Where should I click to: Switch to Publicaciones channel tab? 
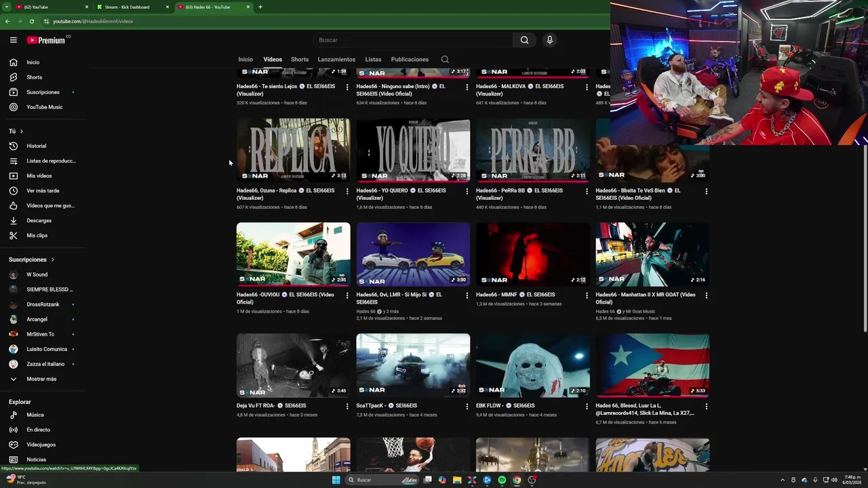click(410, 60)
